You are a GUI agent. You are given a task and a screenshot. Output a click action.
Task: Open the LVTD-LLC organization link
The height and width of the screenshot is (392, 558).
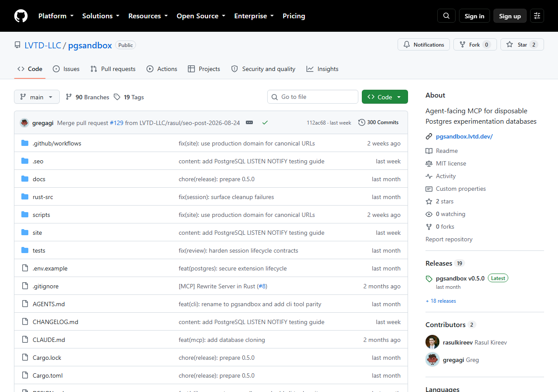[43, 45]
